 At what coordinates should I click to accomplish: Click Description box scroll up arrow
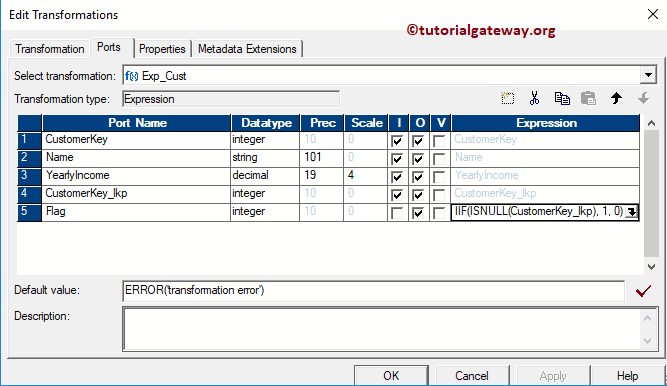point(647,318)
